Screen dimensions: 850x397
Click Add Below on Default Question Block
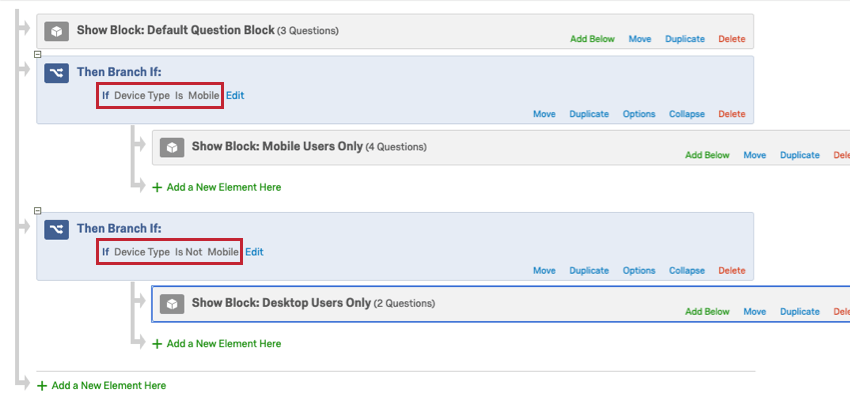point(593,39)
